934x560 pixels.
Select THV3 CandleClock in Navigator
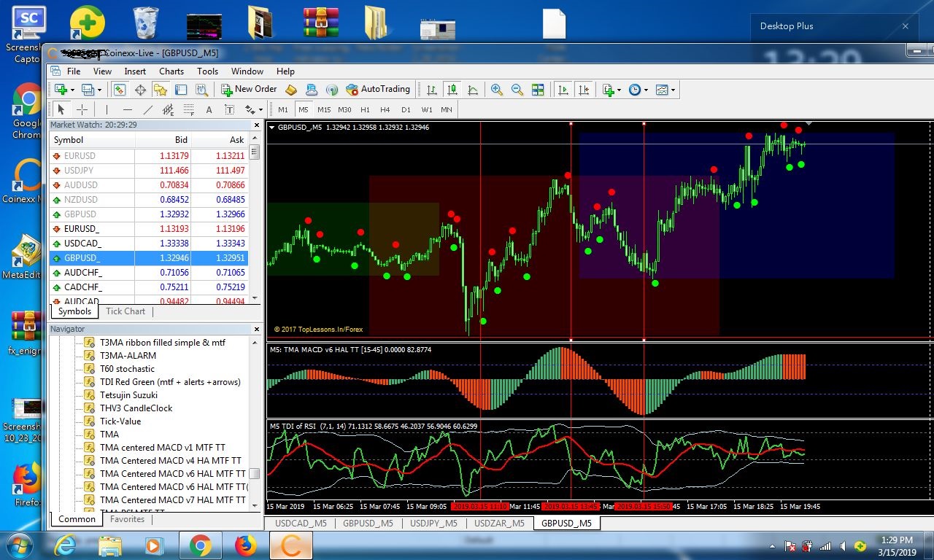pyautogui.click(x=136, y=408)
